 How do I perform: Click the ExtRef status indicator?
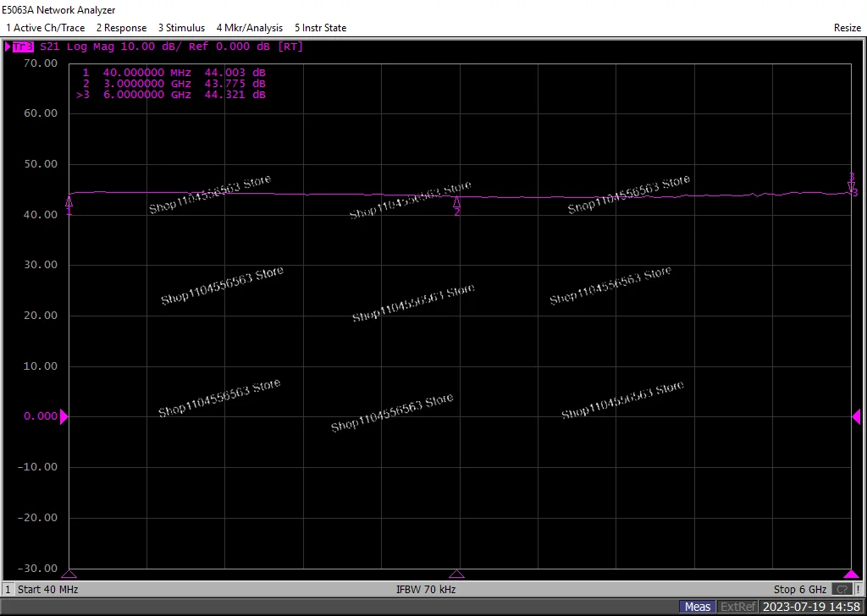click(x=737, y=607)
